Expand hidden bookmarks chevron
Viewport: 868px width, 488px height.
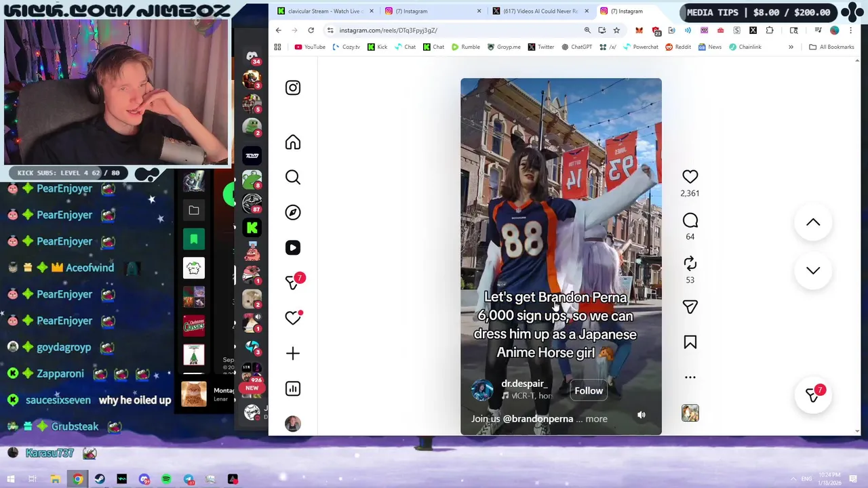pyautogui.click(x=791, y=47)
